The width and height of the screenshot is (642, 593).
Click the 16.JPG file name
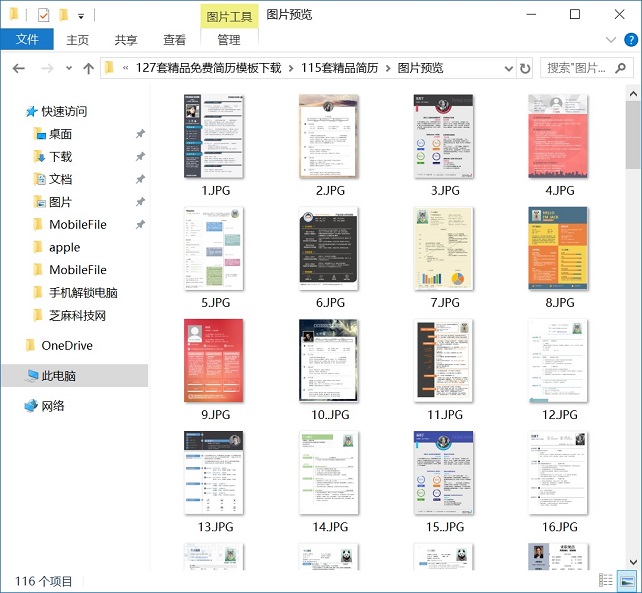[560, 527]
